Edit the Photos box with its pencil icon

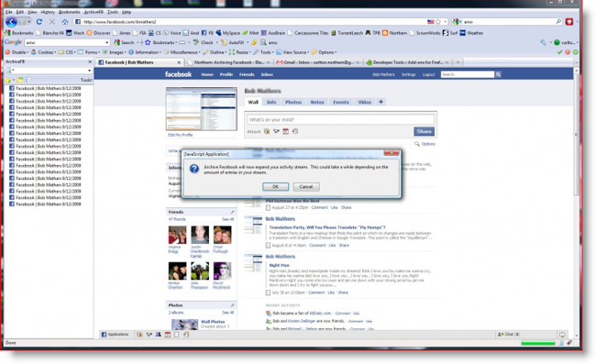coord(232,305)
